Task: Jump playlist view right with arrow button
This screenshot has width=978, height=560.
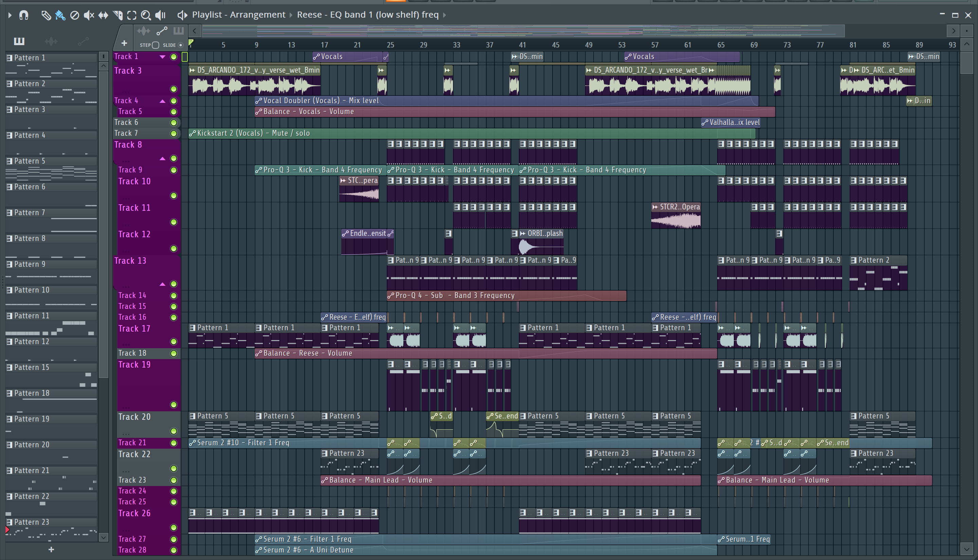Action: (953, 31)
